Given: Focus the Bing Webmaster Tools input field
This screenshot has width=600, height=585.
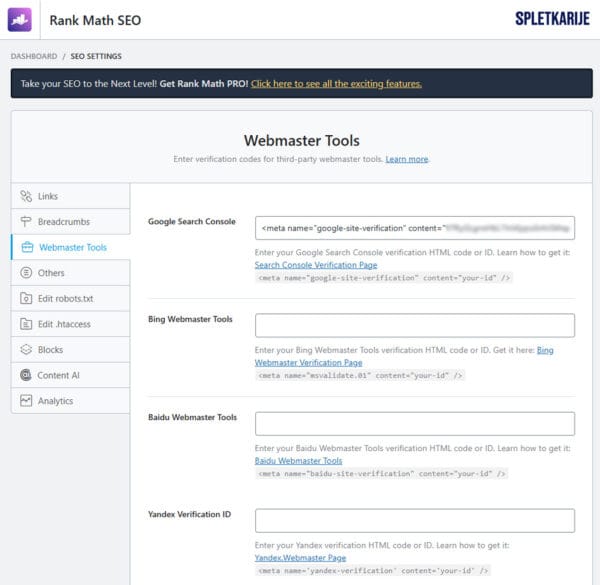Looking at the screenshot, I should pyautogui.click(x=415, y=326).
